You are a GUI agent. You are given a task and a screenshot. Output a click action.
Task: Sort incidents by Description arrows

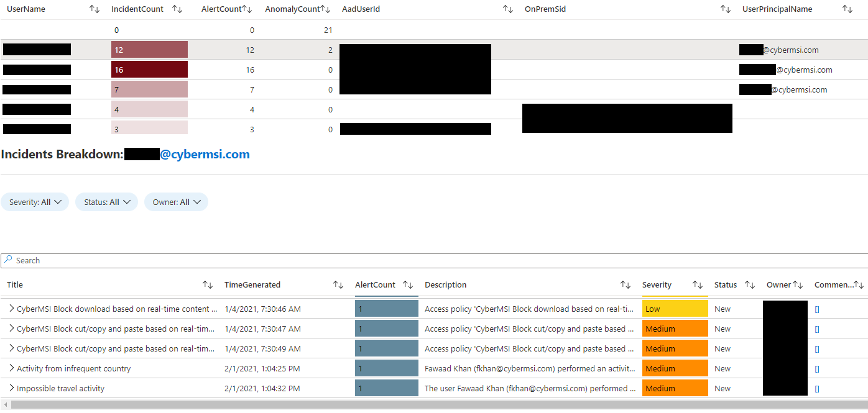click(x=626, y=285)
